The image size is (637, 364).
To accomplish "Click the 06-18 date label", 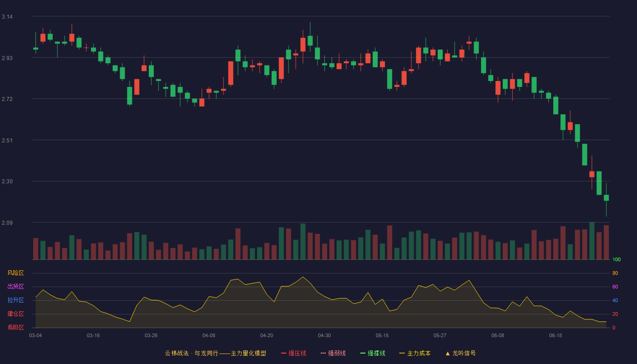I will pyautogui.click(x=556, y=335).
